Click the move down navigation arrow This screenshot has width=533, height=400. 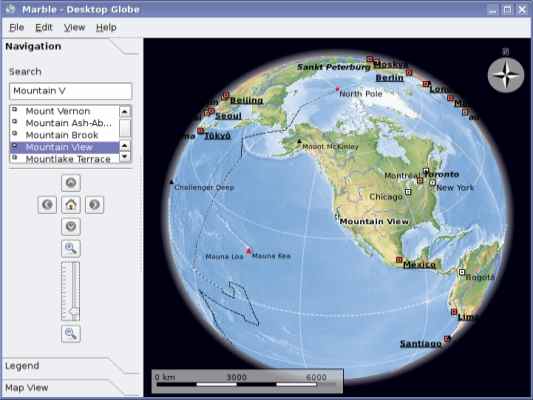tap(71, 226)
